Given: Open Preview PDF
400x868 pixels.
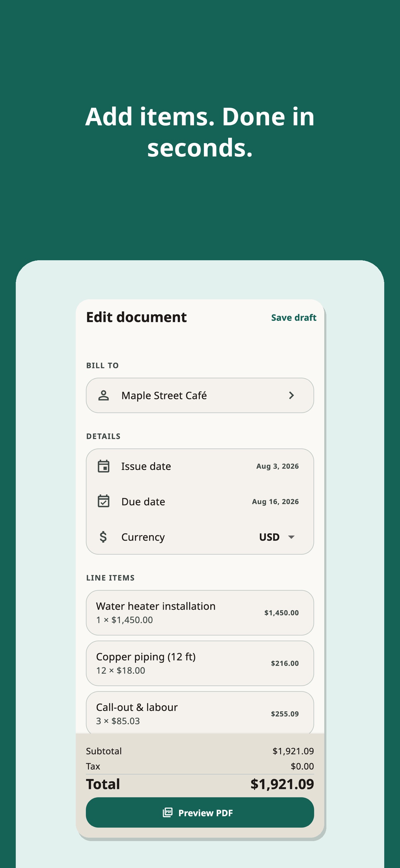Looking at the screenshot, I should coord(200,812).
